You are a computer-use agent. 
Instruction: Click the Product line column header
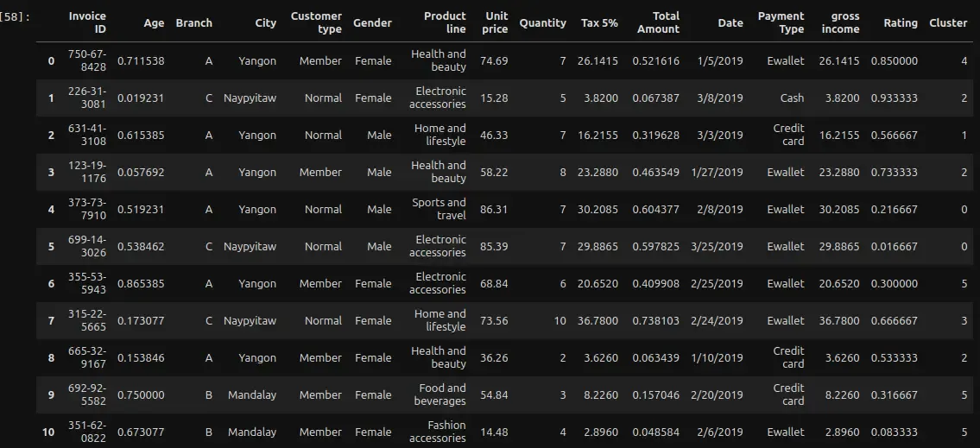445,22
